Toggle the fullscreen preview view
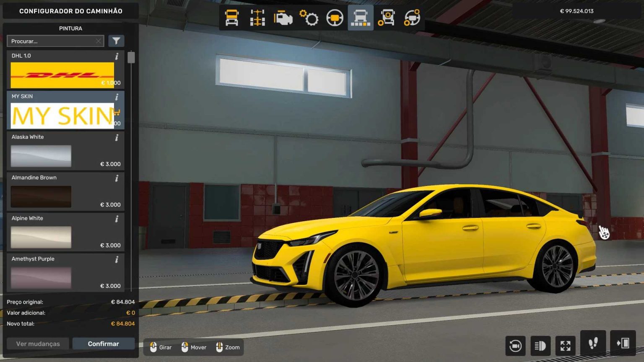 pyautogui.click(x=565, y=345)
